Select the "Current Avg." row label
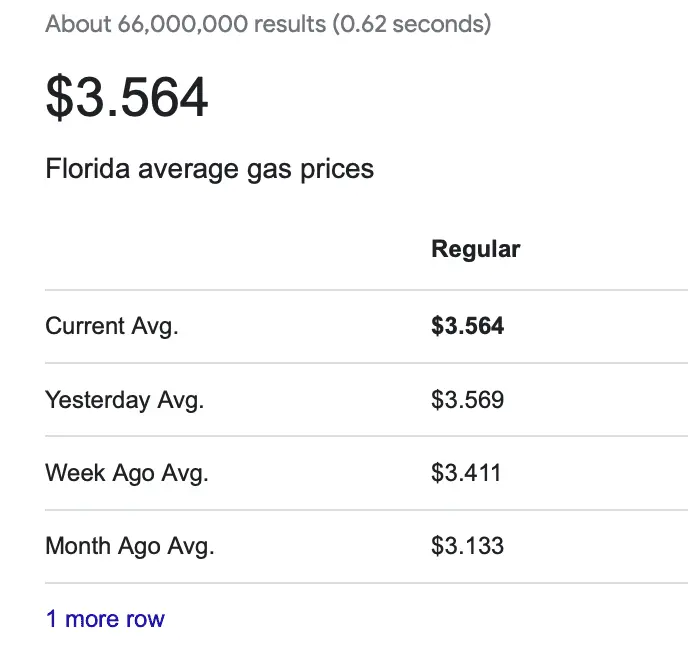 coord(111,326)
